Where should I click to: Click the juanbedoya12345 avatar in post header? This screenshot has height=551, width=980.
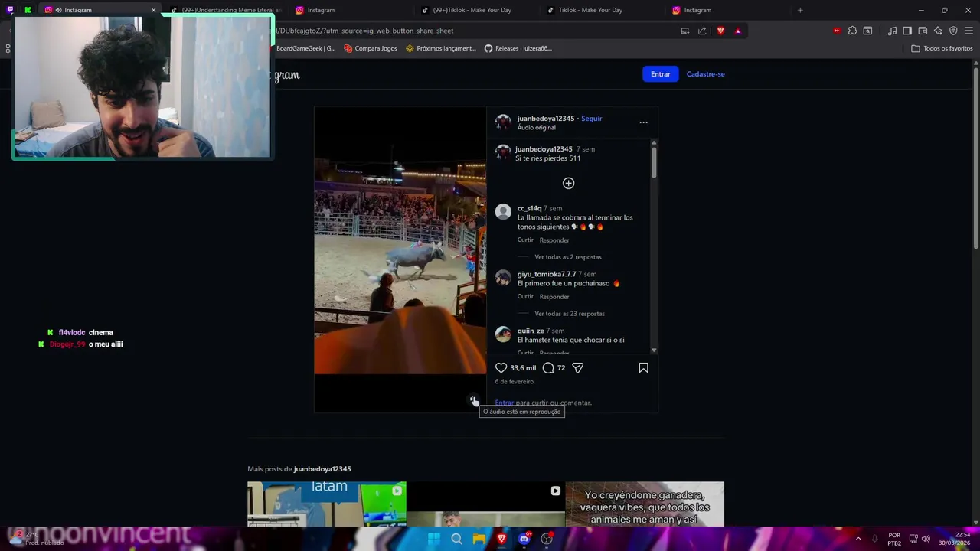point(503,122)
